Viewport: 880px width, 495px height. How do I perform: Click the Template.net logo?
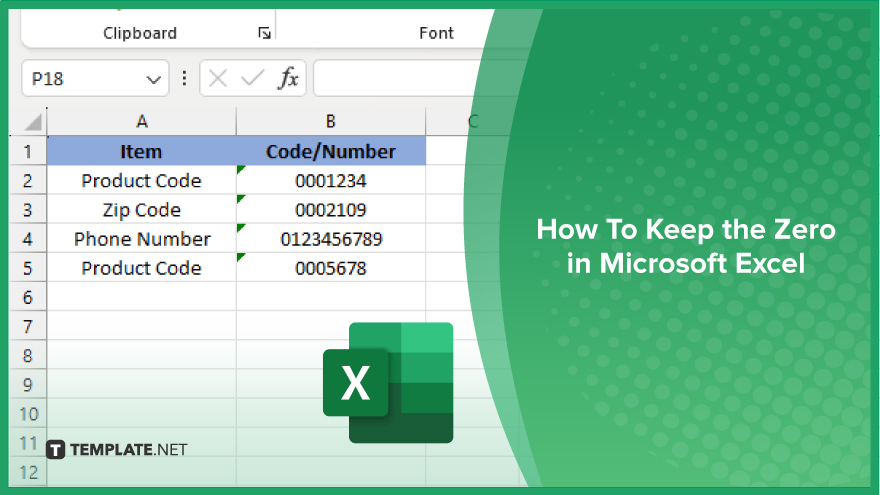click(117, 450)
